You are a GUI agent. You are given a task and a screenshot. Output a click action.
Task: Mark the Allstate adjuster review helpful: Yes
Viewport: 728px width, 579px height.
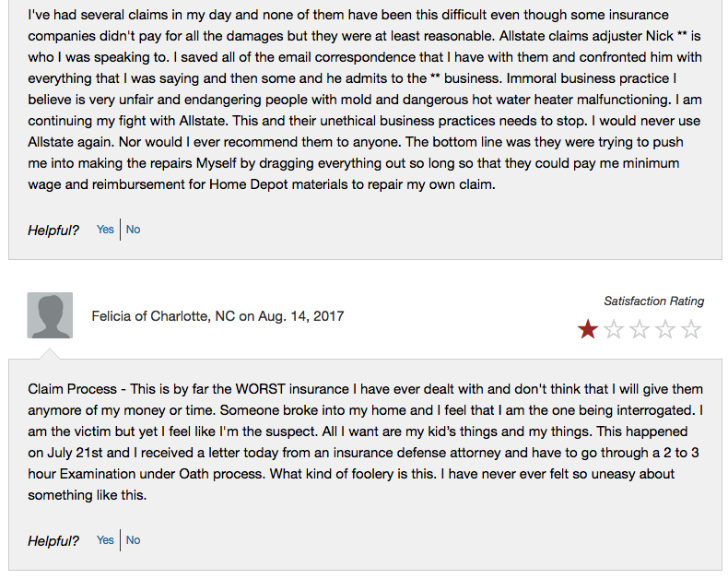click(105, 230)
